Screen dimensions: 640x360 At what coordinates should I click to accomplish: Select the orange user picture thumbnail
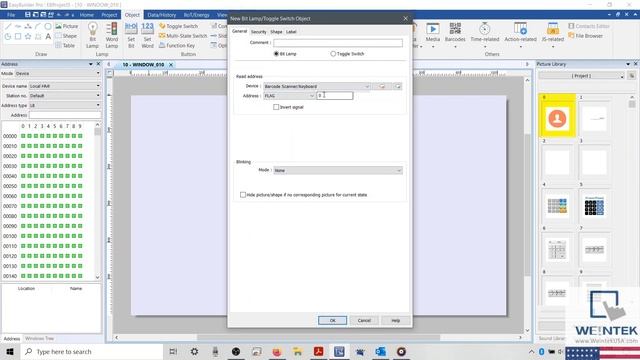[557, 118]
